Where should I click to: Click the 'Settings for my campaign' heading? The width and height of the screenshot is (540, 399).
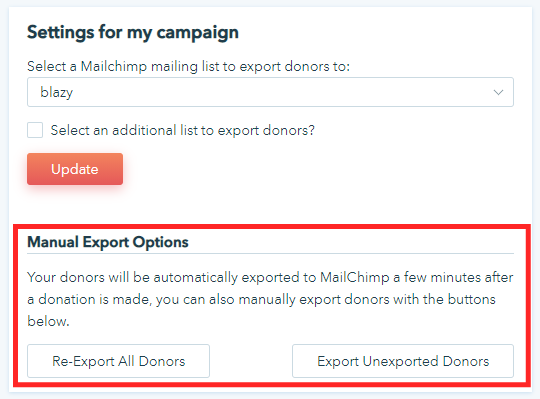coord(133,33)
